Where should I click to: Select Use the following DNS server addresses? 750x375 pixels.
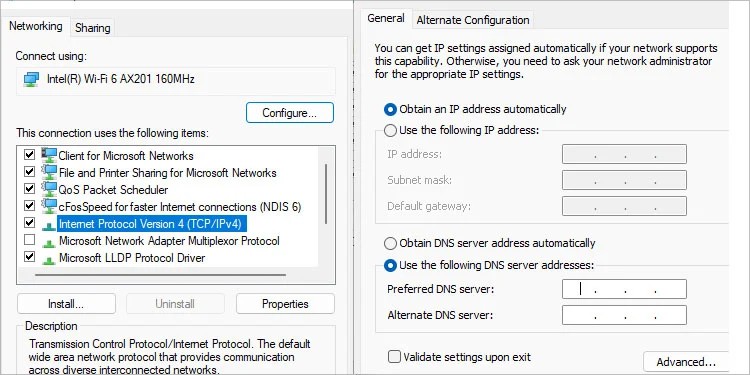point(390,265)
